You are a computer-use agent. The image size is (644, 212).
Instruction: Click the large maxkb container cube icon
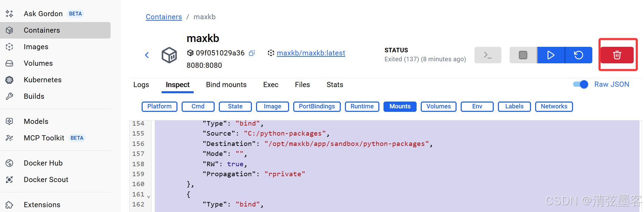(169, 55)
